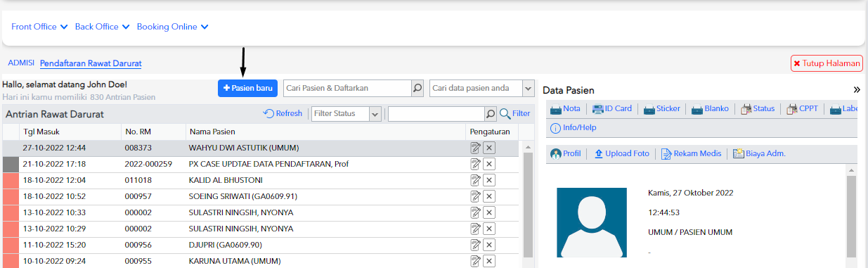Edit the KARUNA UTAMA (UMUM) row
Screen dimensions: 868x268
pyautogui.click(x=476, y=261)
